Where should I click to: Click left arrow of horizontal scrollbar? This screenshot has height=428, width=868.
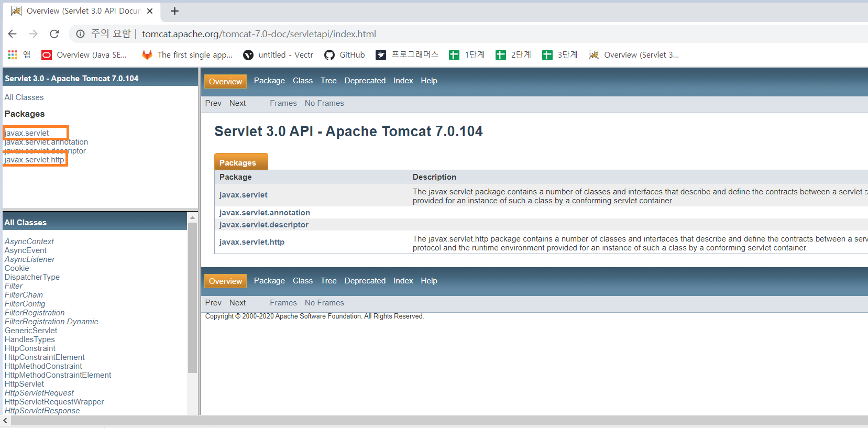pyautogui.click(x=5, y=421)
